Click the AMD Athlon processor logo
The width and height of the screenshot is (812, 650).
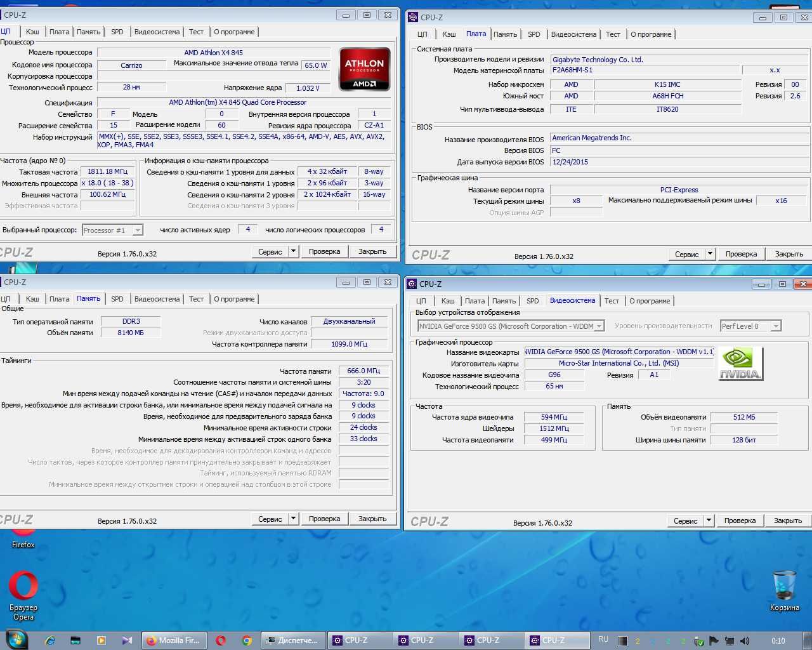point(364,69)
